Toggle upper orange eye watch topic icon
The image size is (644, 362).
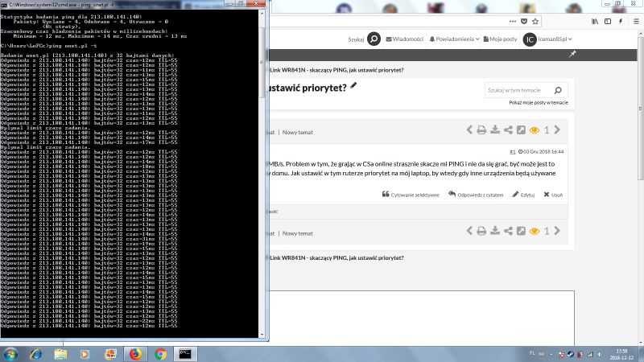coord(535,130)
